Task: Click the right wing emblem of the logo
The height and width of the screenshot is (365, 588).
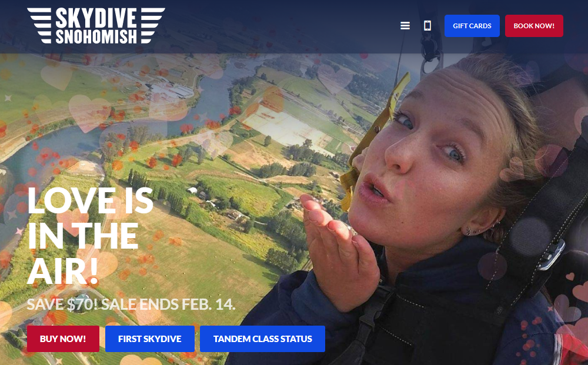Action: tap(153, 25)
